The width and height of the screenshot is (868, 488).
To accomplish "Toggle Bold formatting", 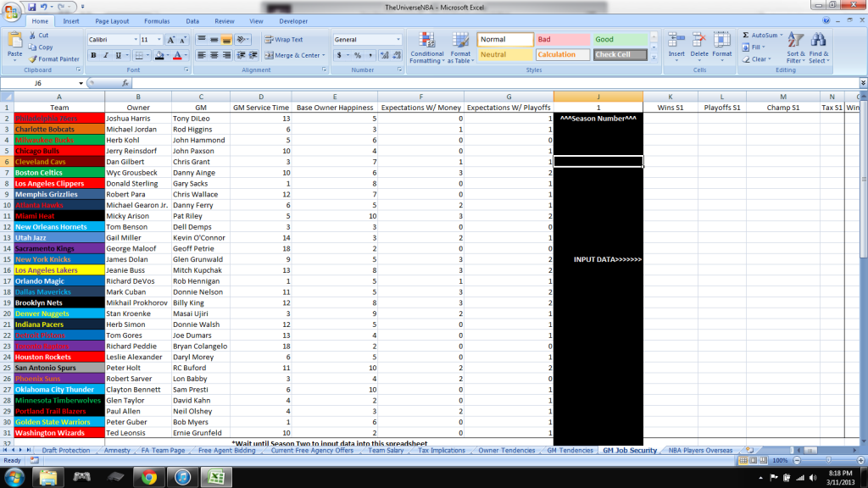I will point(93,55).
